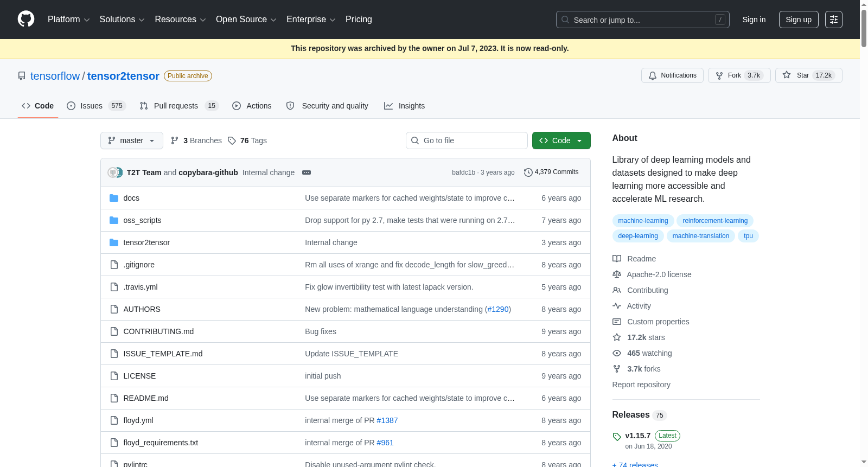The image size is (868, 467).
Task: Open the AUTHORS file
Action: [142, 309]
